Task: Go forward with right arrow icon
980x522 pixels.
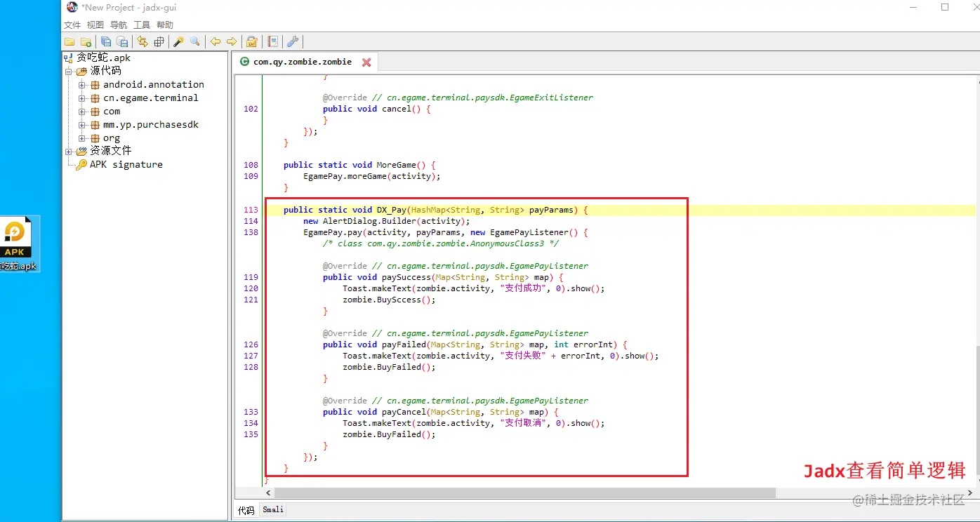Action: [232, 41]
